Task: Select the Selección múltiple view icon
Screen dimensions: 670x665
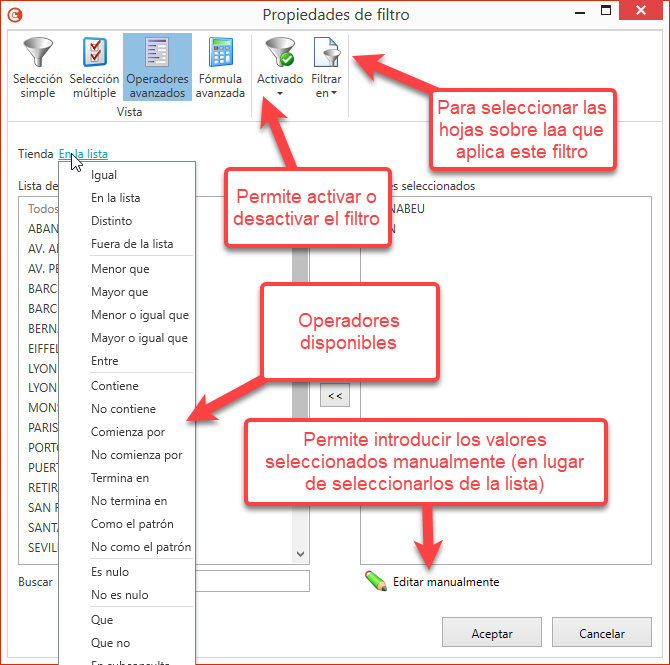Action: [95, 53]
